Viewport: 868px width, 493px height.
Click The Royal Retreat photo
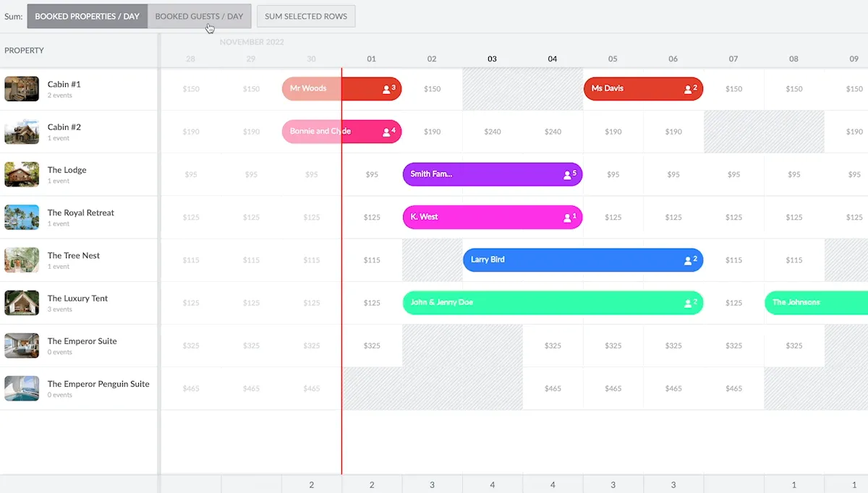(22, 217)
